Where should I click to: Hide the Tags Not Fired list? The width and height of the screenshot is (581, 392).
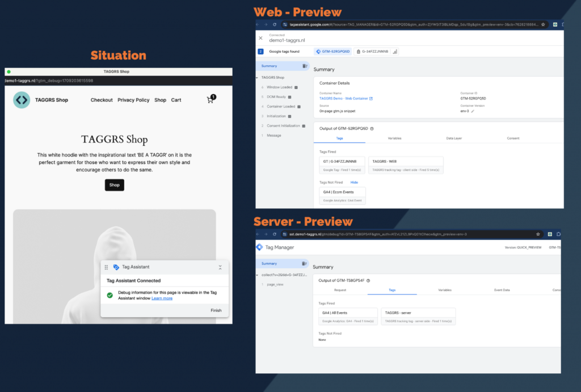pos(354,182)
